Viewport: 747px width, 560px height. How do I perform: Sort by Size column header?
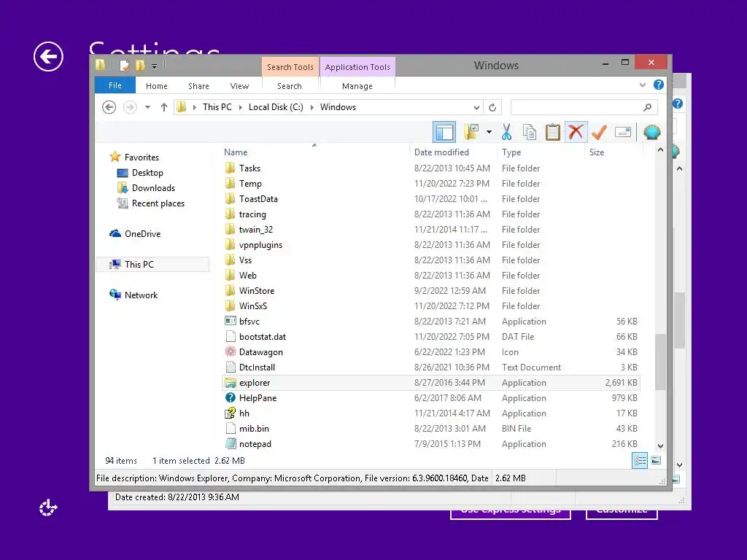[597, 152]
